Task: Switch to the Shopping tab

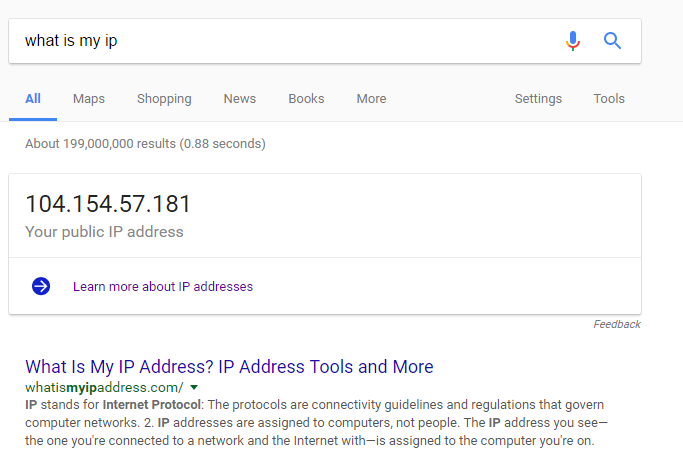Action: [x=164, y=99]
